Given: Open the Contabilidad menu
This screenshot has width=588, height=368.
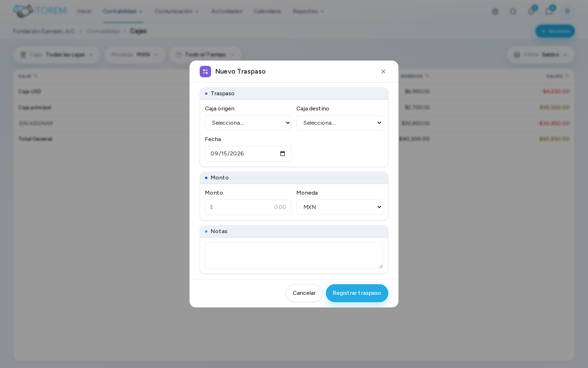Looking at the screenshot, I should point(123,11).
